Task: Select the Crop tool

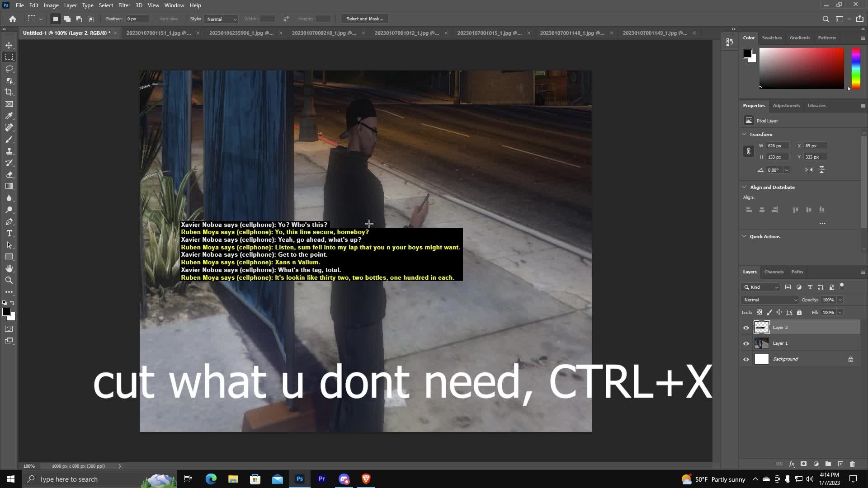Action: [x=9, y=92]
